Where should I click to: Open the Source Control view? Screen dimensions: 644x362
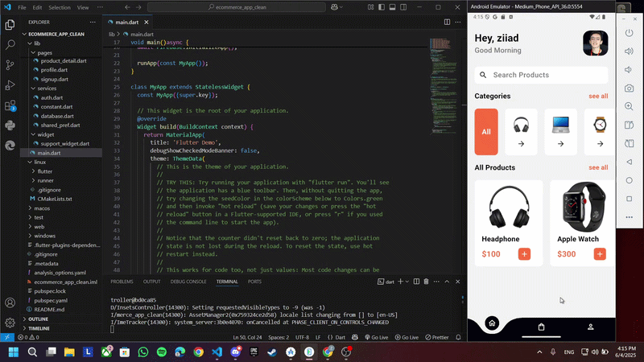10,65
